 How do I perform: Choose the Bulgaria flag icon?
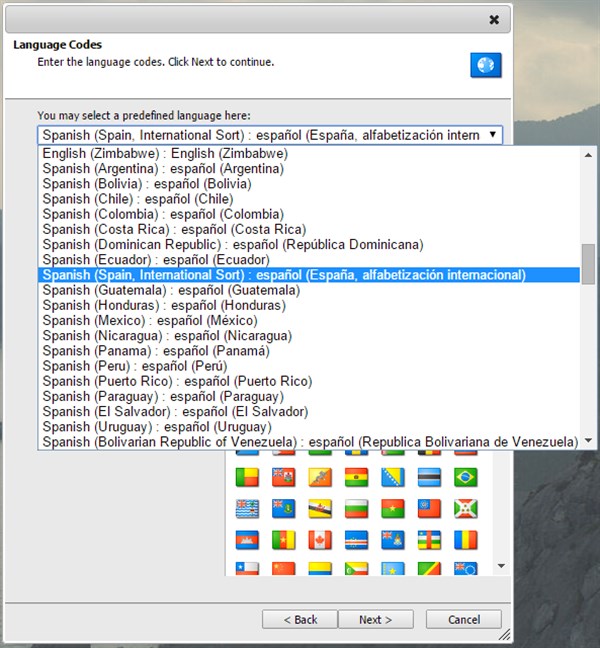pos(356,509)
